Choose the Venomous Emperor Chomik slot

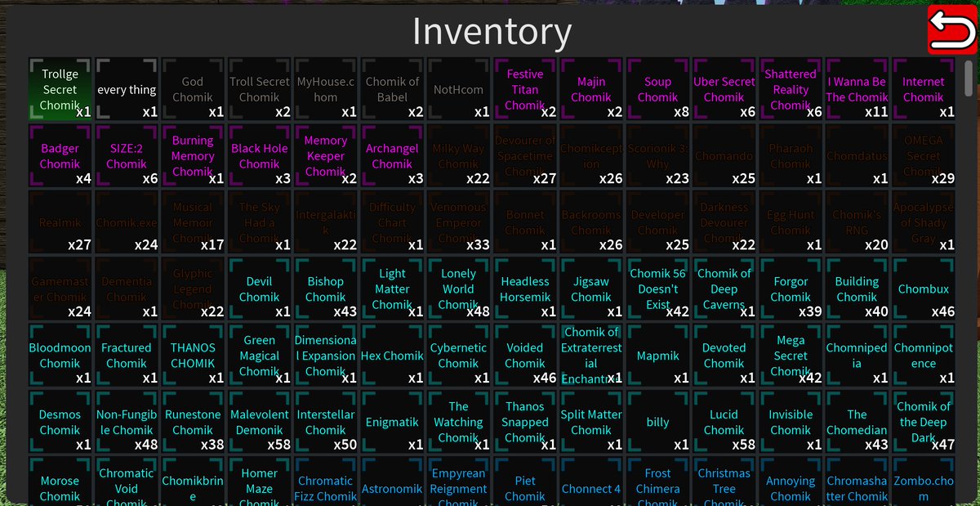(458, 222)
